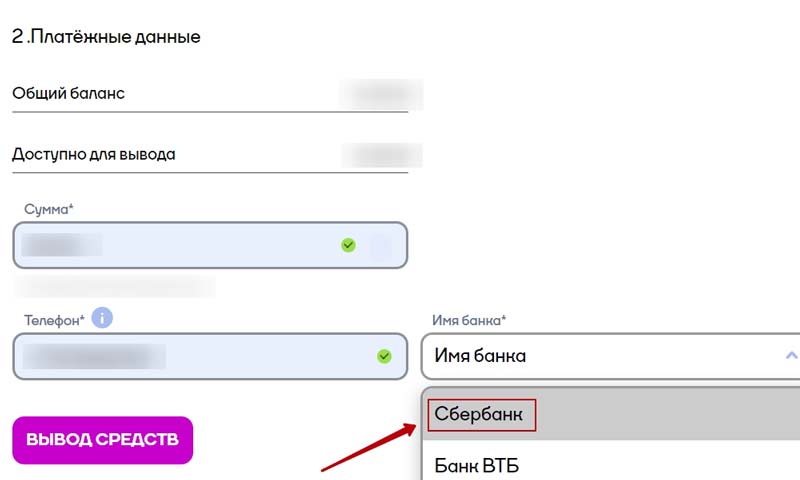Click faint blurred icon inside Сумма field

tap(380, 246)
